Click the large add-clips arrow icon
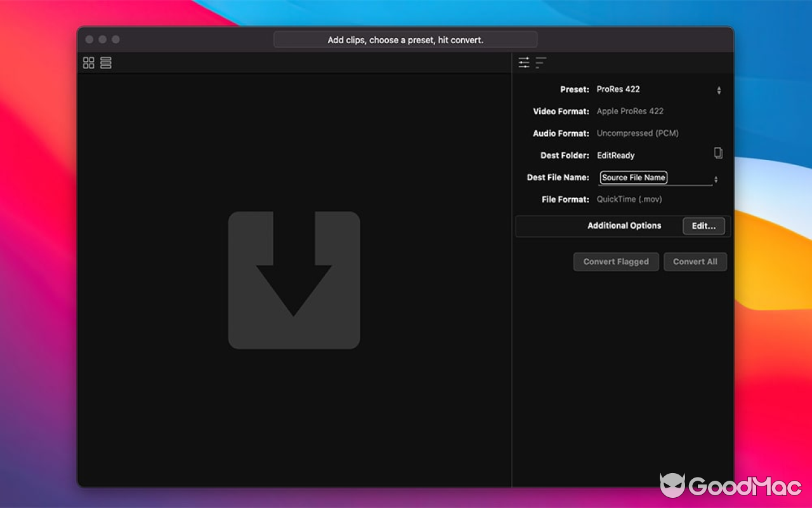 pos(294,279)
